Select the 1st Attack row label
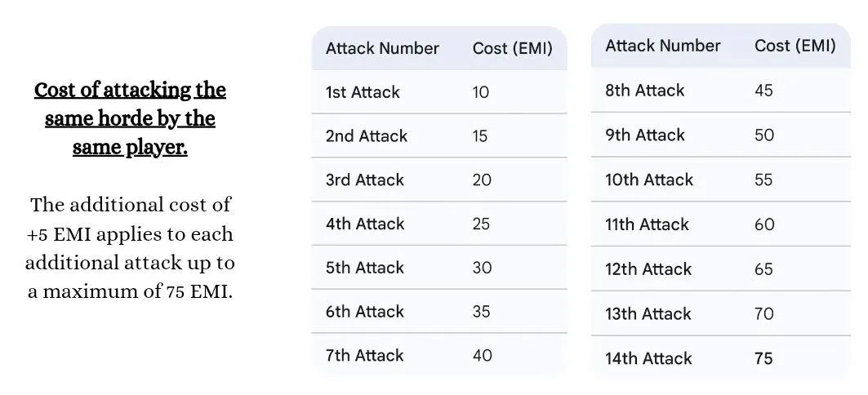Screen dimensions: 868x395 [363, 92]
